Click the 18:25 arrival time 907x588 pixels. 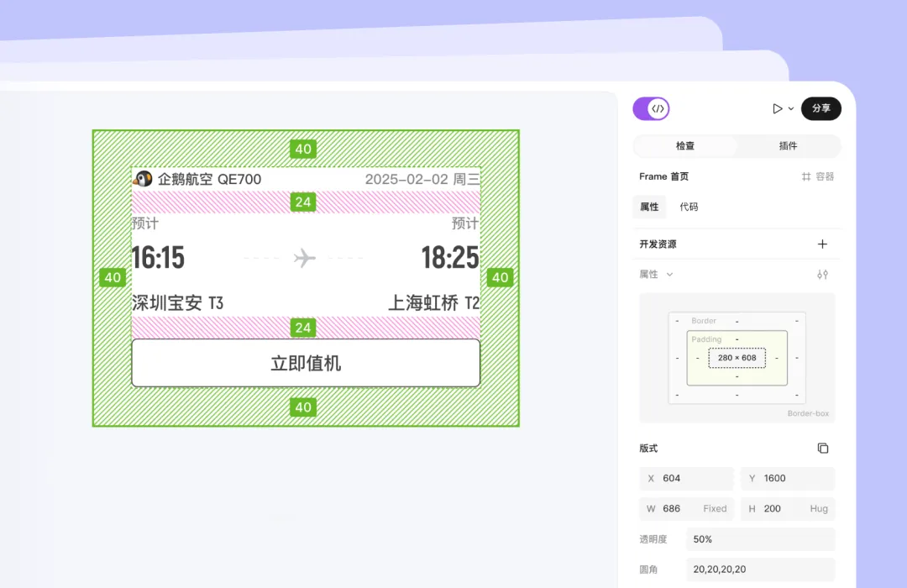coord(450,258)
